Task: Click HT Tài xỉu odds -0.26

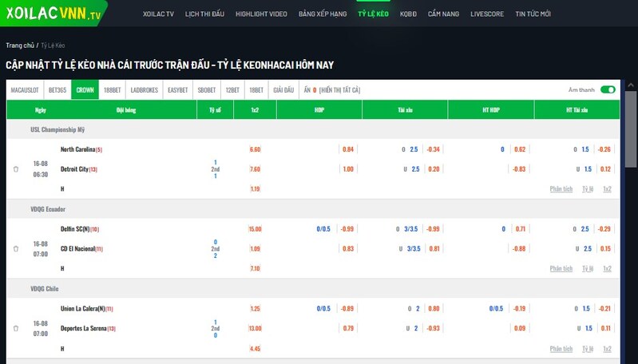Action: pos(604,149)
